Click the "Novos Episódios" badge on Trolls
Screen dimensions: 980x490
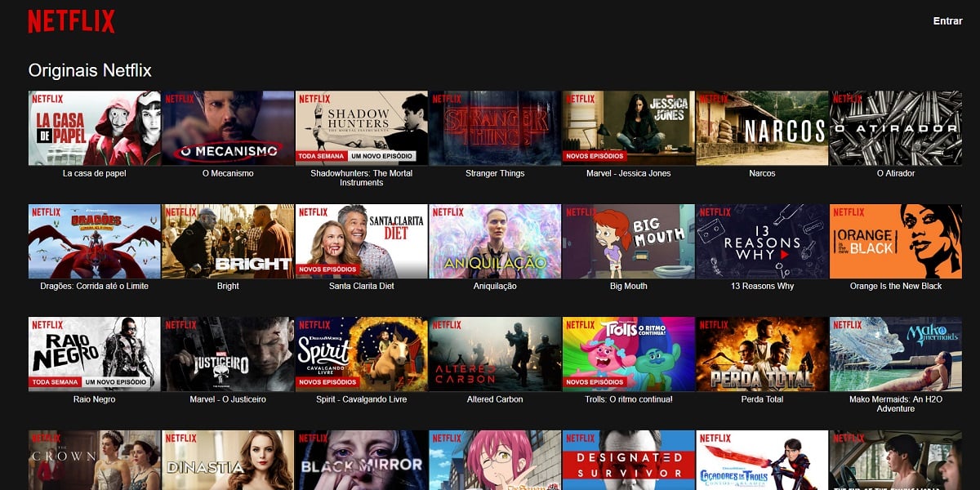tap(595, 382)
